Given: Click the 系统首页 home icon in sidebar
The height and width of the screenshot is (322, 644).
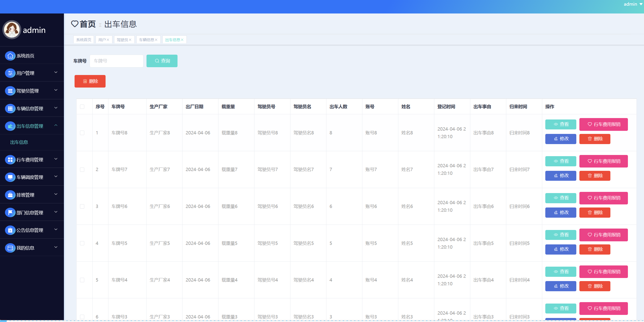Looking at the screenshot, I should 10,56.
